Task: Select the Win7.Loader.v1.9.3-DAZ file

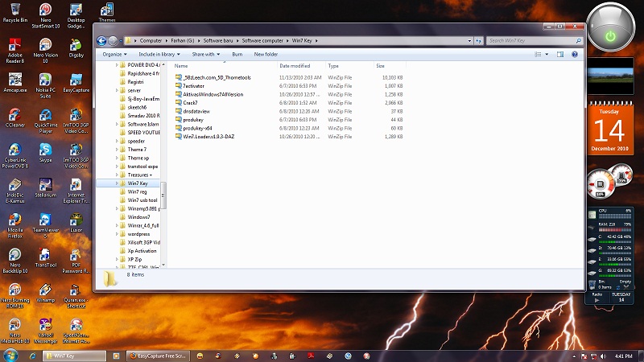Action: (208, 137)
